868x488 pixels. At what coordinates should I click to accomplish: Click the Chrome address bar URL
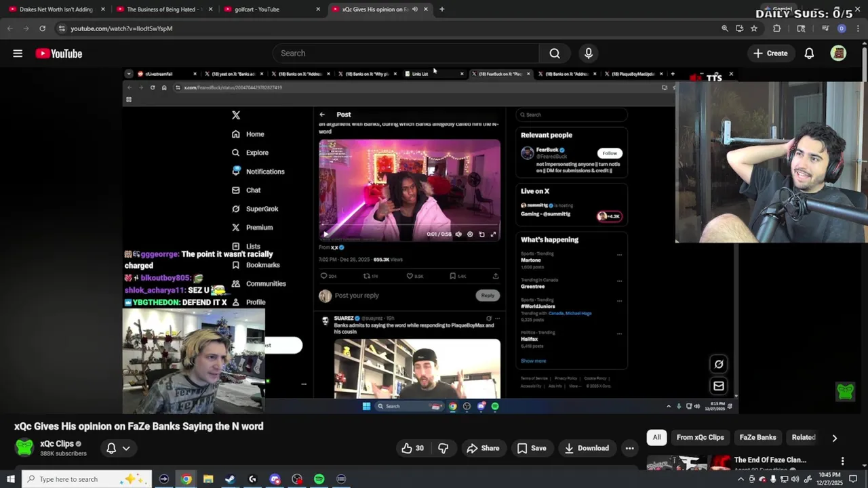[121, 28]
